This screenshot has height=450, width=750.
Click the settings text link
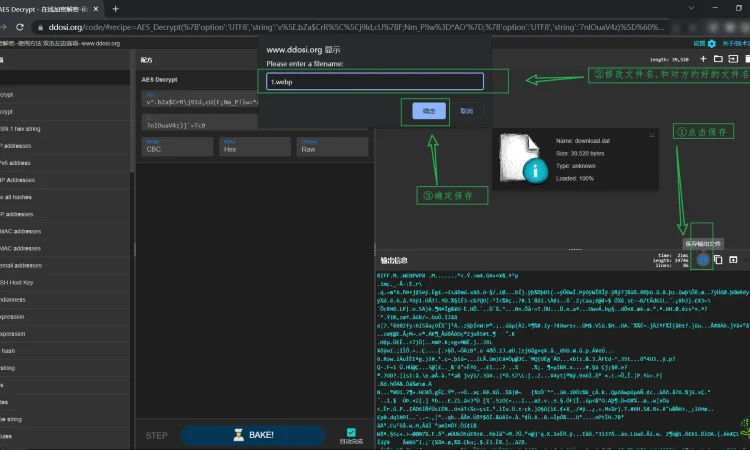(x=699, y=44)
